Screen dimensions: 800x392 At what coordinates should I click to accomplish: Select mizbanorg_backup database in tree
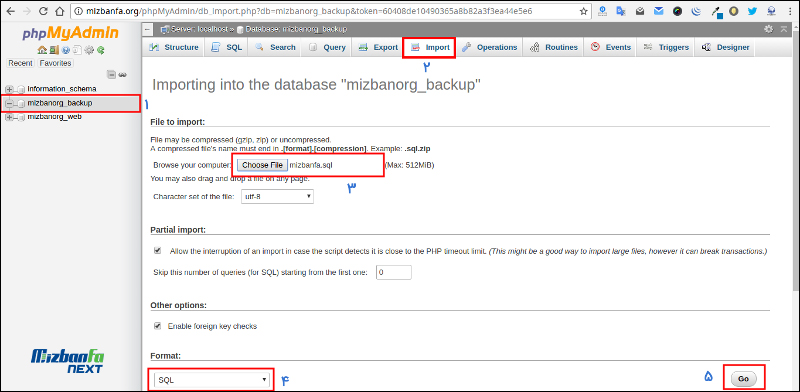(x=60, y=103)
